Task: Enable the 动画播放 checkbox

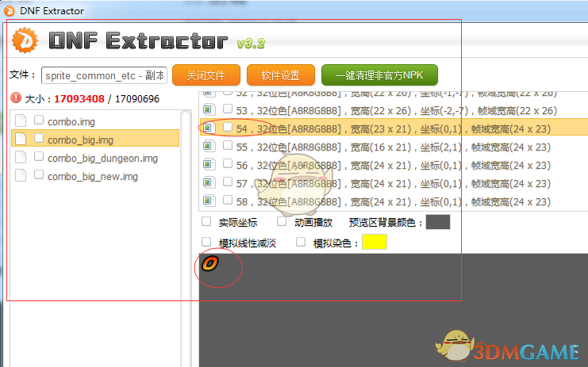Action: point(282,221)
